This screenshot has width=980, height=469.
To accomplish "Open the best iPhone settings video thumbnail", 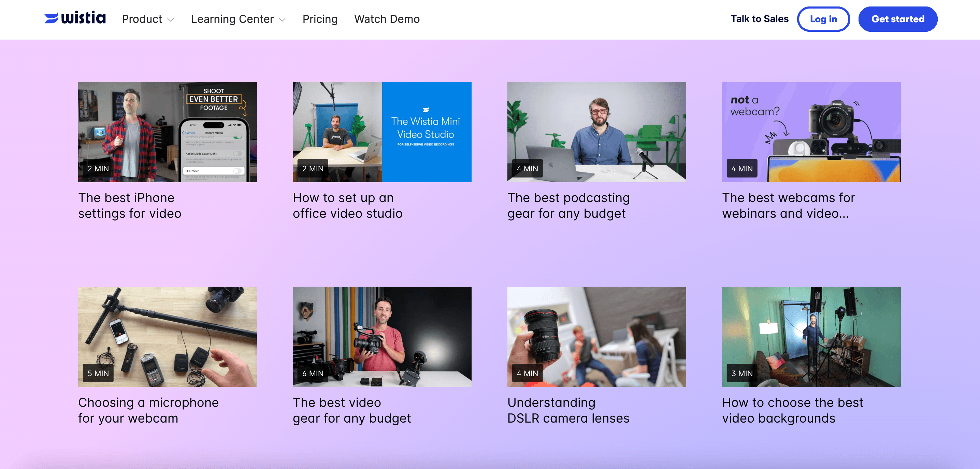I will 168,132.
